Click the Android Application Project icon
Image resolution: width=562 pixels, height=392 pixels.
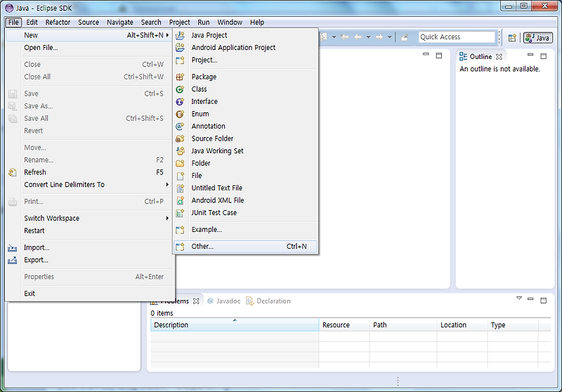coord(180,47)
